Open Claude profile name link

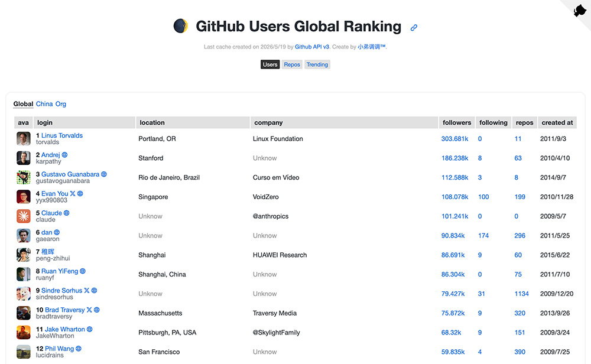[51, 213]
